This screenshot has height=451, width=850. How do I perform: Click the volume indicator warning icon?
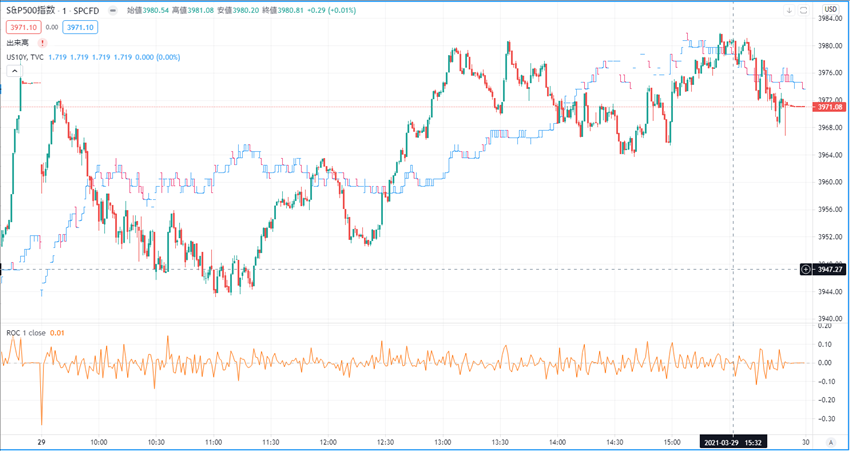point(42,43)
